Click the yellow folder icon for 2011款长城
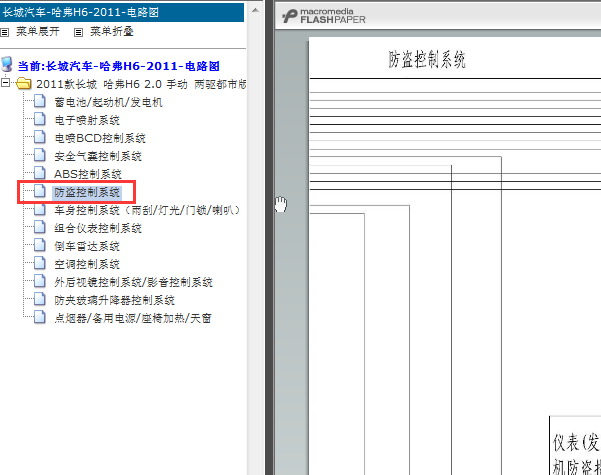The height and width of the screenshot is (475, 601). point(24,83)
